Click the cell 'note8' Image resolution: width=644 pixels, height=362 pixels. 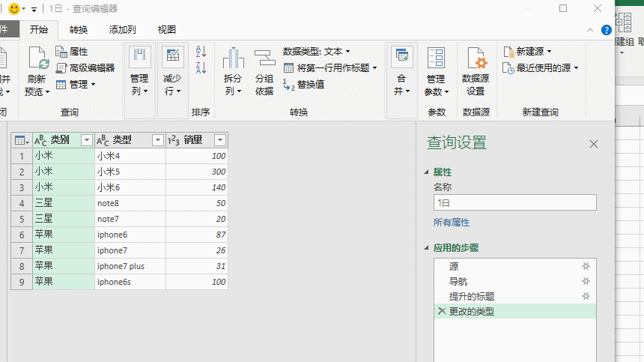click(130, 203)
